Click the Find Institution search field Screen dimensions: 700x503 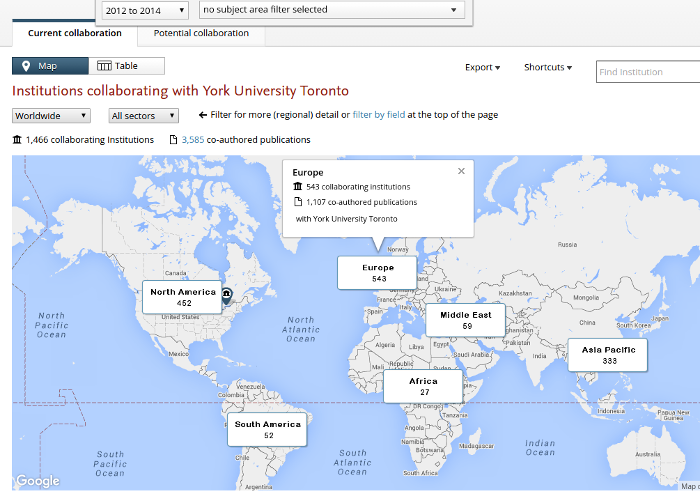(648, 72)
